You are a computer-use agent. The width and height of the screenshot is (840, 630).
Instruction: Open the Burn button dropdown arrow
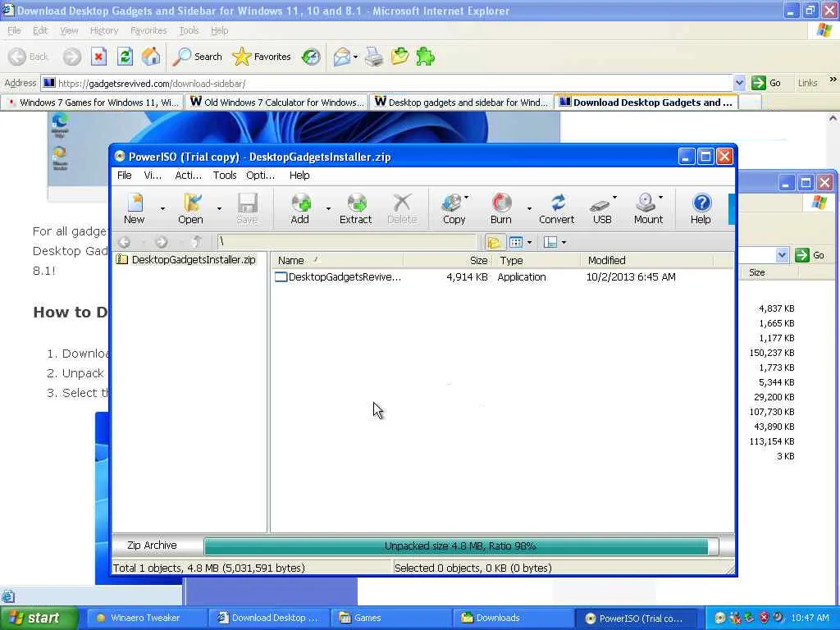(x=529, y=209)
